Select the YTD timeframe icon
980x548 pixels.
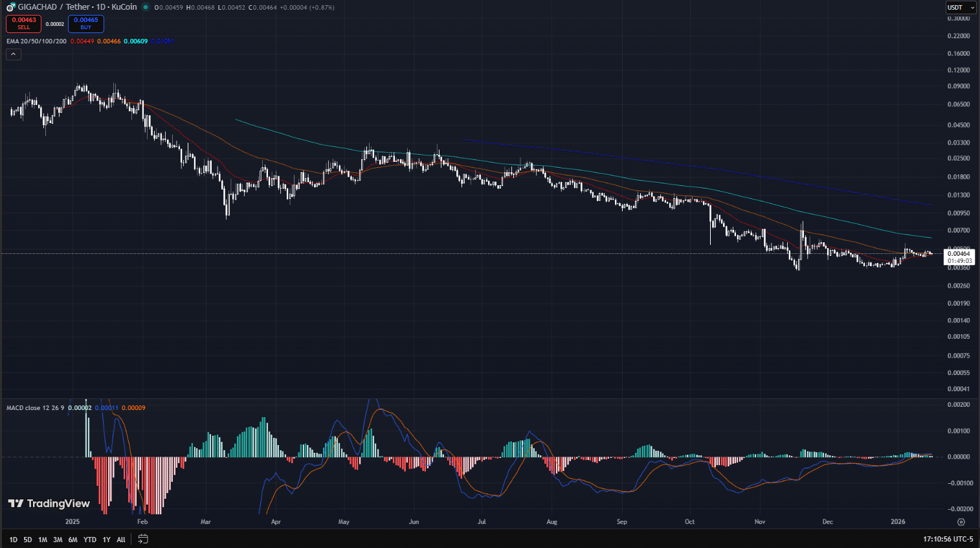tap(90, 539)
